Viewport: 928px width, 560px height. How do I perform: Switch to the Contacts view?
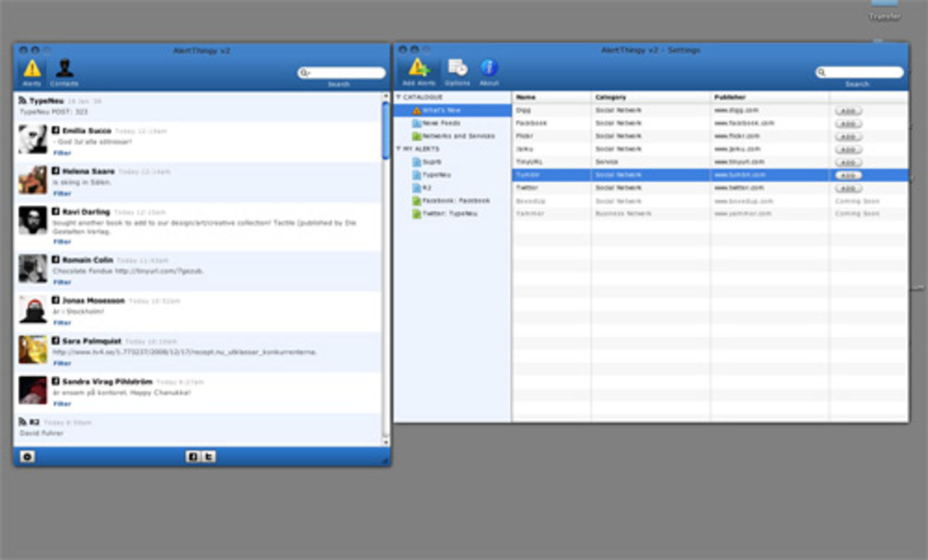tap(65, 72)
